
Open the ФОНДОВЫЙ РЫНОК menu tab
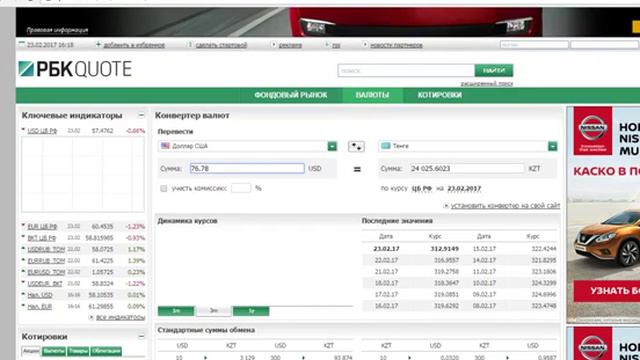(x=291, y=95)
